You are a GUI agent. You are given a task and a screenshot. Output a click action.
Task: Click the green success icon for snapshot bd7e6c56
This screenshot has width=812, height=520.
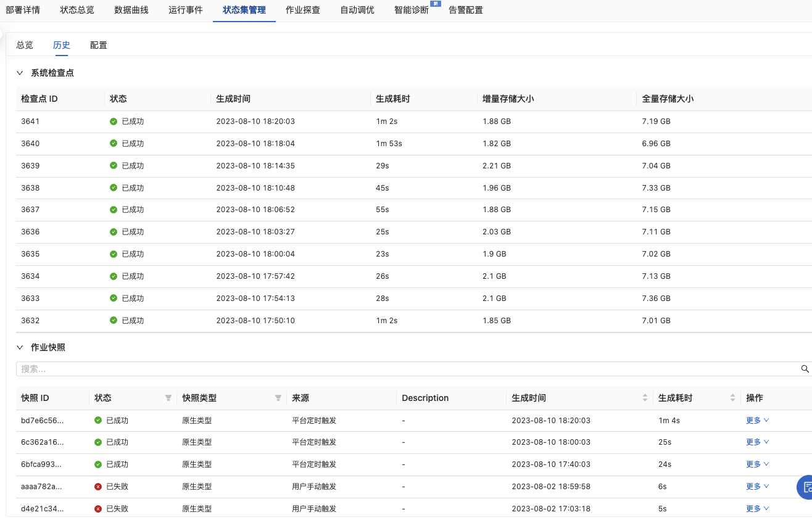98,420
